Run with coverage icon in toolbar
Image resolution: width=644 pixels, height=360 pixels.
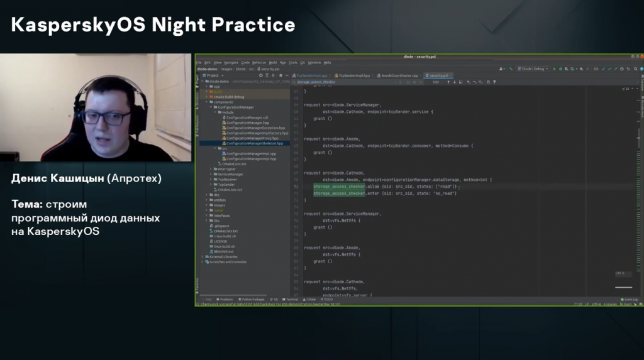tap(567, 69)
